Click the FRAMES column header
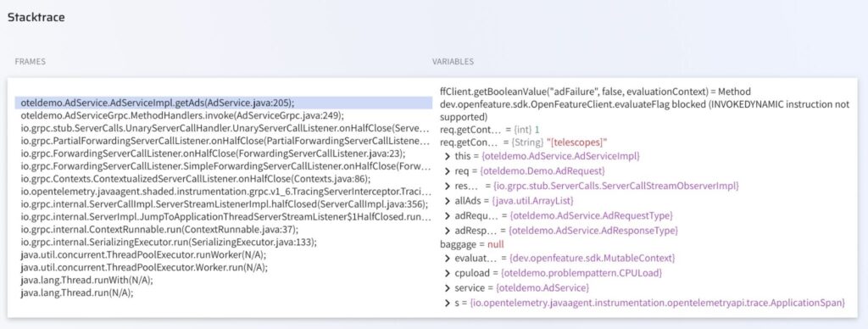Viewport: 868px width, 329px height. (30, 62)
